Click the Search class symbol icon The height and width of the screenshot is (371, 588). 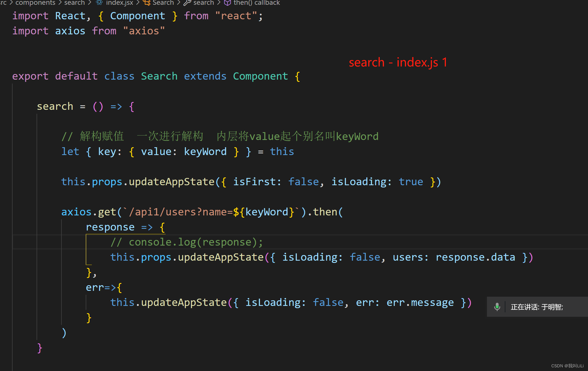click(147, 3)
